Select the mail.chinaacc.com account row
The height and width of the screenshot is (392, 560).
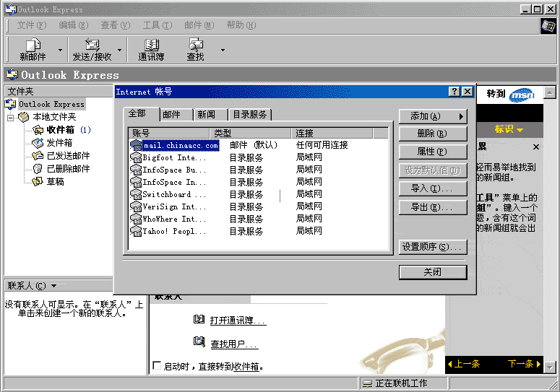(259, 145)
